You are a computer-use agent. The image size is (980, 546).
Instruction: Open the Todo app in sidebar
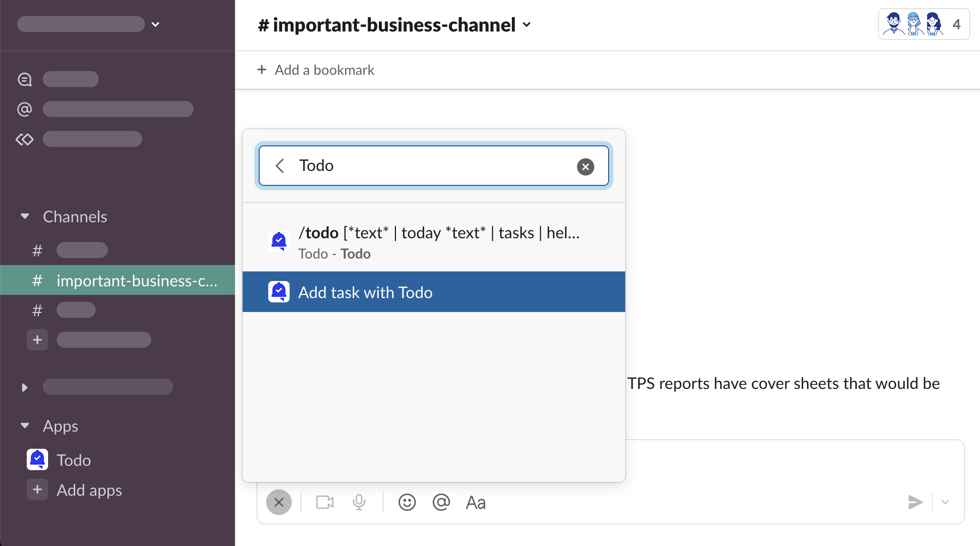coord(73,460)
